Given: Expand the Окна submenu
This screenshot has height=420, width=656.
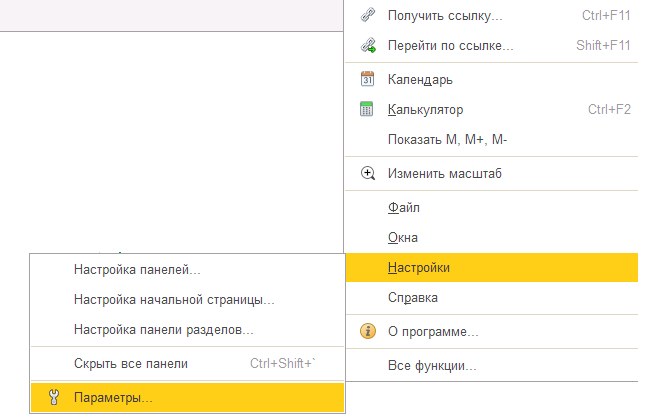Looking at the screenshot, I should coord(492,238).
